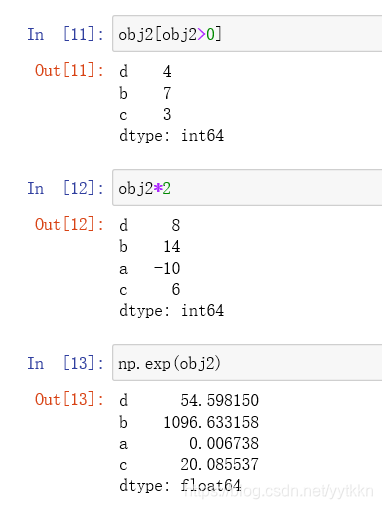Image resolution: width=382 pixels, height=509 pixels.
Task: Click index label b in Out[11]
Action: (123, 93)
